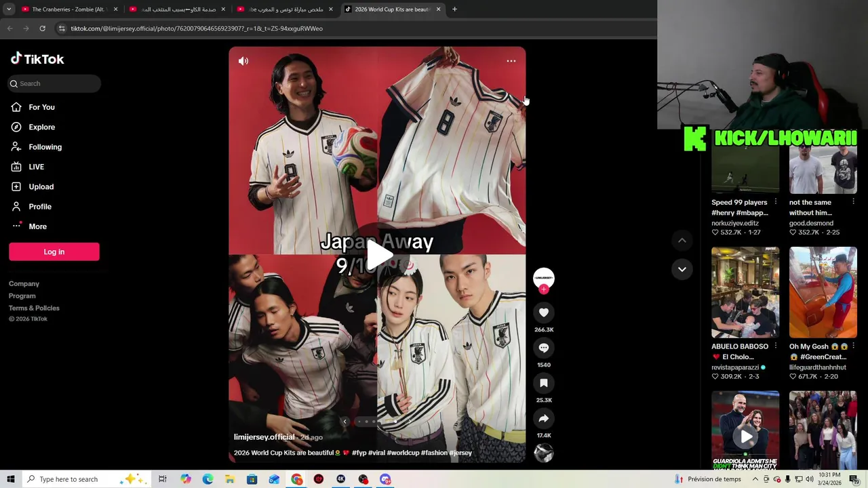Click the #jersey hashtag in caption
868x488 pixels.
click(x=460, y=453)
